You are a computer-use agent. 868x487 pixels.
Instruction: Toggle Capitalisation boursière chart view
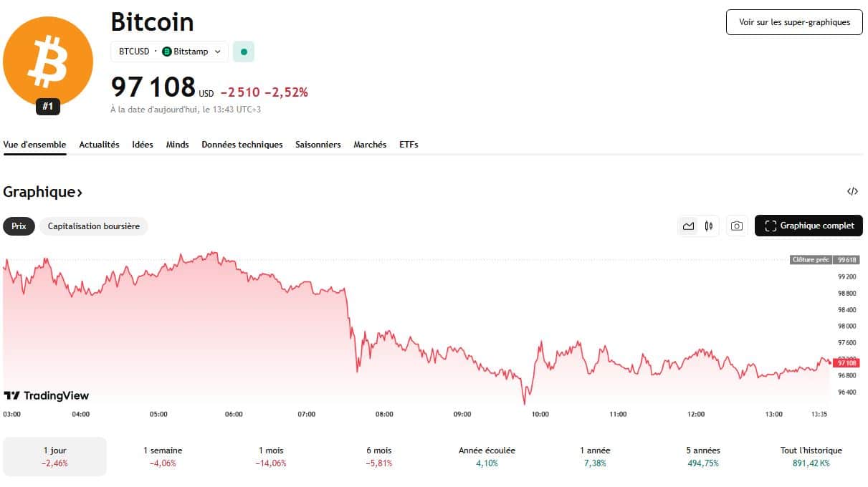(x=94, y=226)
